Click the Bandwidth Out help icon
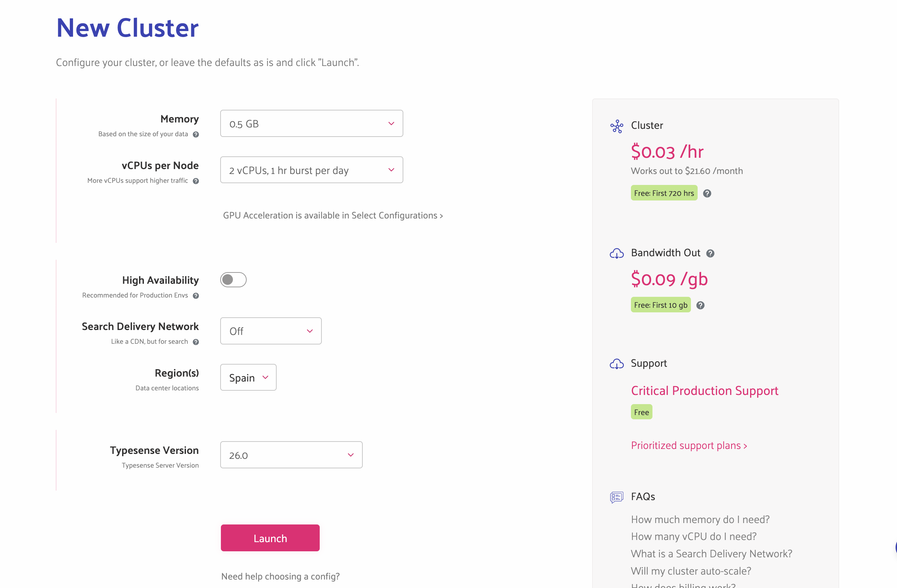This screenshot has width=897, height=588. click(710, 253)
